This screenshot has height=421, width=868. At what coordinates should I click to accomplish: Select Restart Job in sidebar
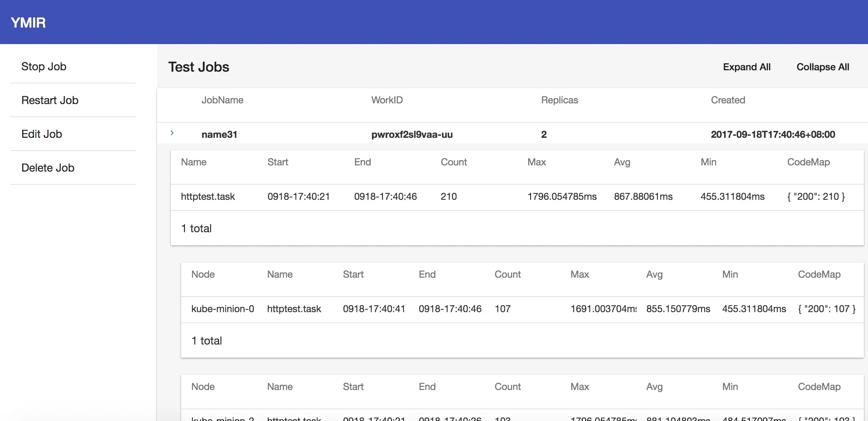coord(50,100)
